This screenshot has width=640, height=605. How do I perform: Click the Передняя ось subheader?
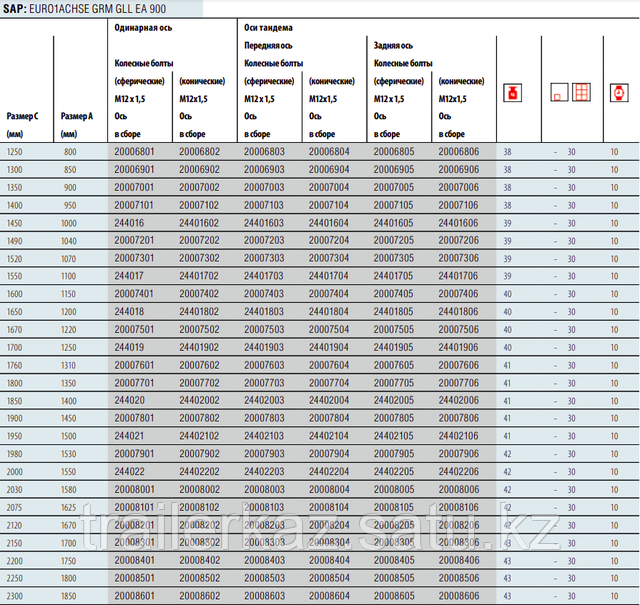click(268, 46)
